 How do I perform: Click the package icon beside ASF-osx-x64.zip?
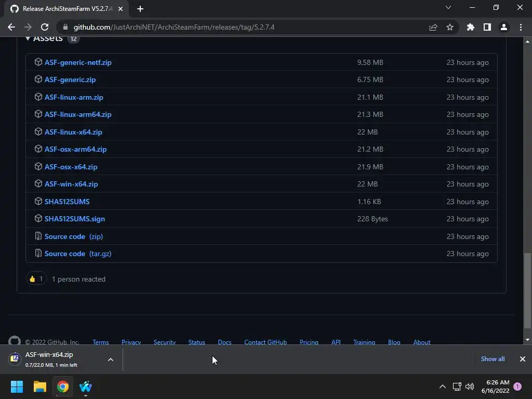[38, 167]
